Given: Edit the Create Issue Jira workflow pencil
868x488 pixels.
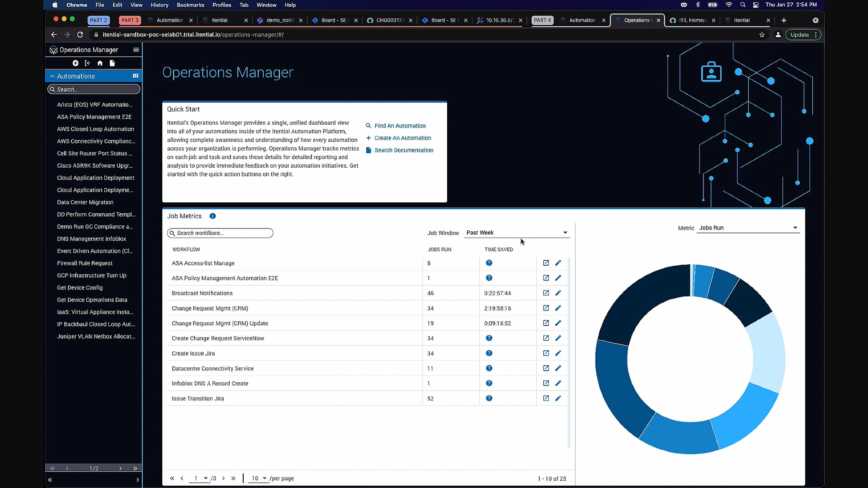Looking at the screenshot, I should tap(558, 353).
